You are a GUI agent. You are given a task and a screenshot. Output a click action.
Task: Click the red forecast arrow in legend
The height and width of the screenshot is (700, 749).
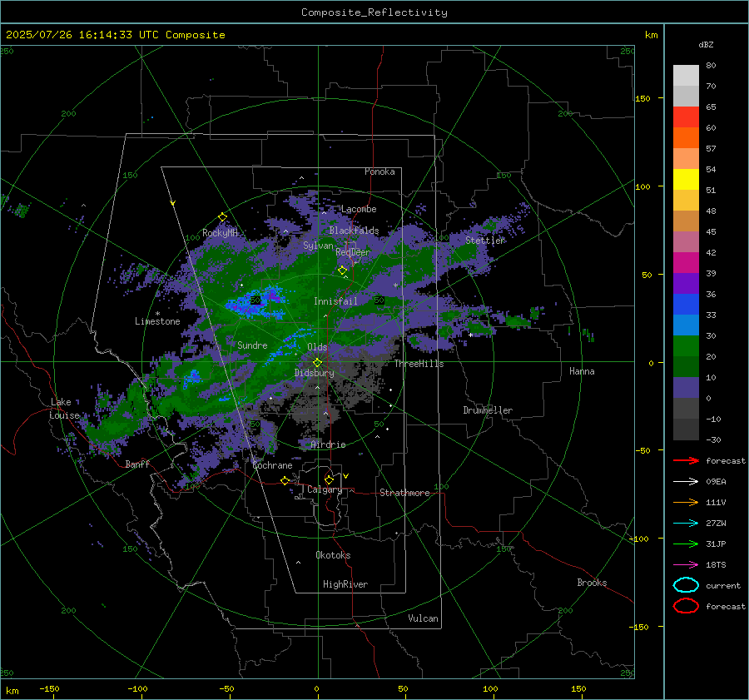click(686, 460)
